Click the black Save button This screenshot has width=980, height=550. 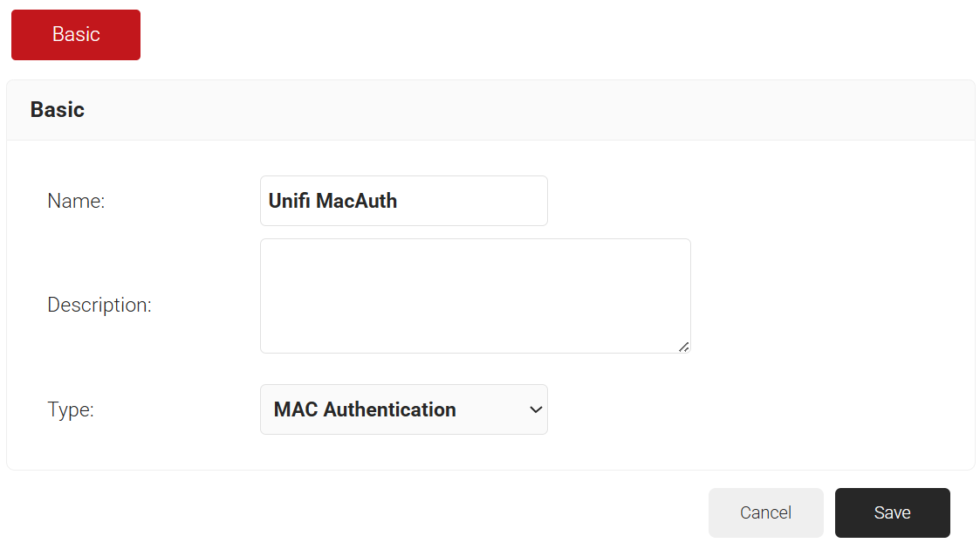[892, 512]
